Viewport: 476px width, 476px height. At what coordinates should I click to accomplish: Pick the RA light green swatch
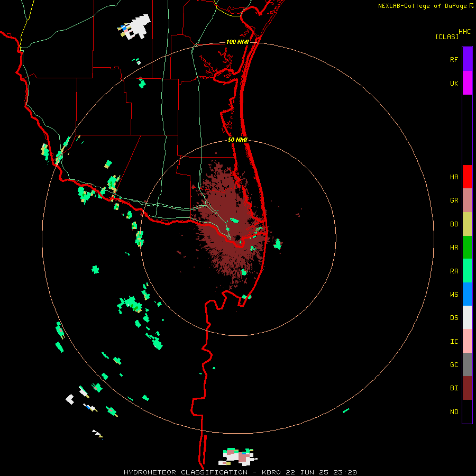tap(467, 271)
